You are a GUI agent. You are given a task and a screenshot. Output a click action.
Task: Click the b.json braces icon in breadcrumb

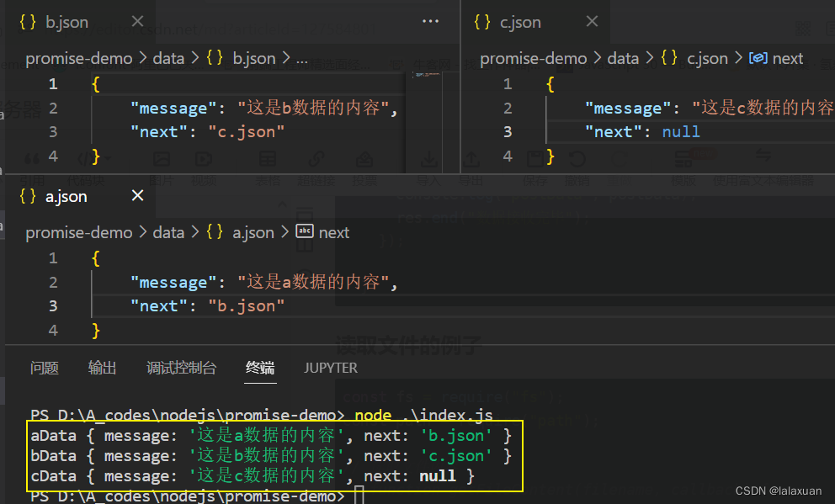click(215, 57)
